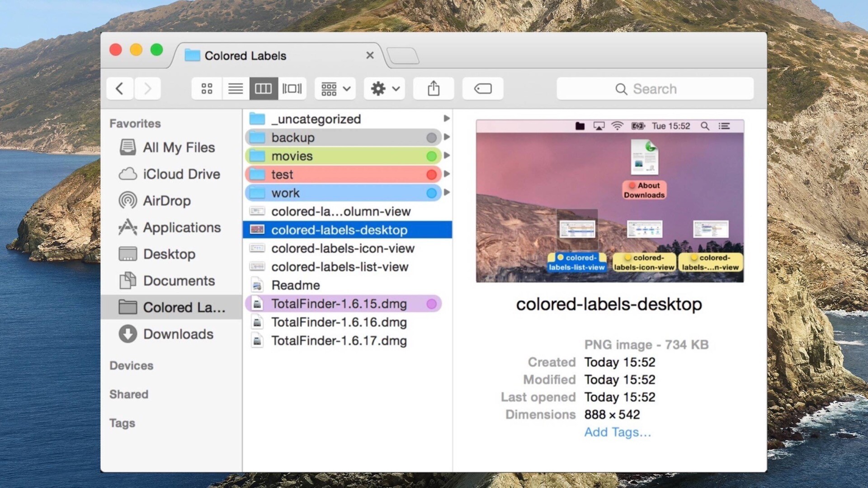Click the colored-labels-desktop preview image

click(609, 201)
